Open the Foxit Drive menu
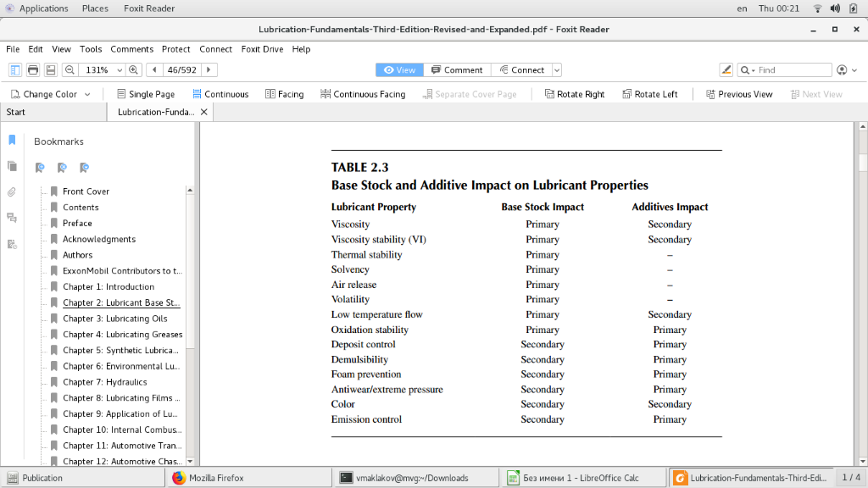Screen dimensions: 868x488 tap(263, 48)
